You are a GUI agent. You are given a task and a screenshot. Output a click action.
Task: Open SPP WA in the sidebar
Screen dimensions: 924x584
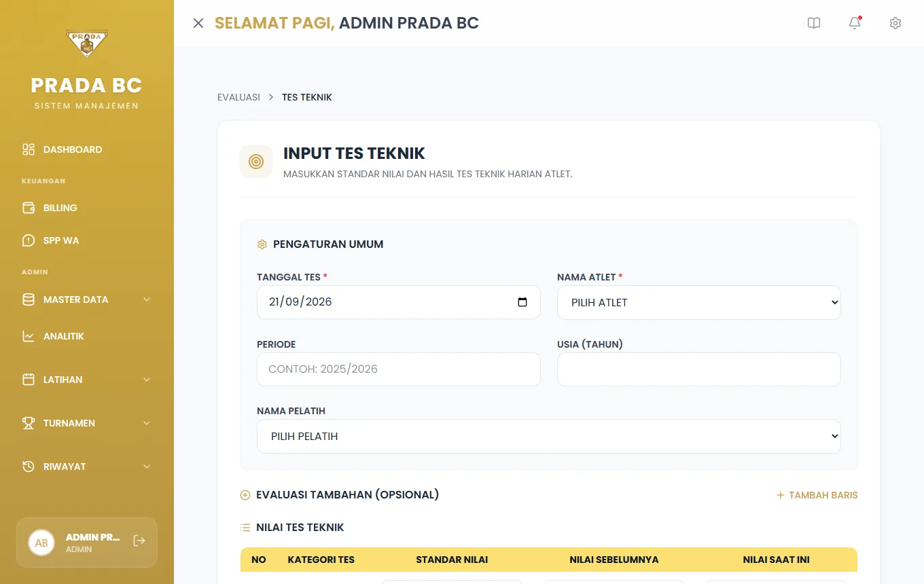point(61,240)
